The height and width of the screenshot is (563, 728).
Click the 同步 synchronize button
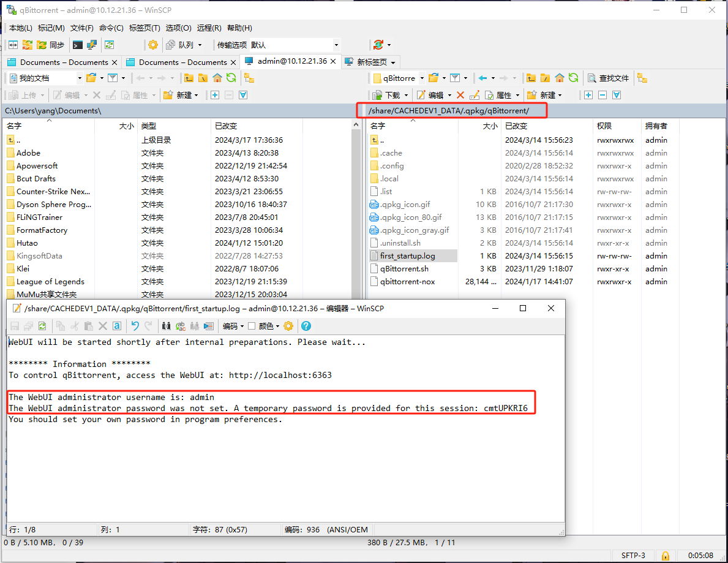pos(51,45)
